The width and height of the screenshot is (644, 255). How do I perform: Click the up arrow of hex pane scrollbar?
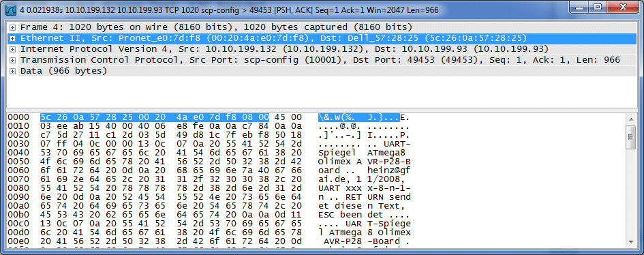630,119
